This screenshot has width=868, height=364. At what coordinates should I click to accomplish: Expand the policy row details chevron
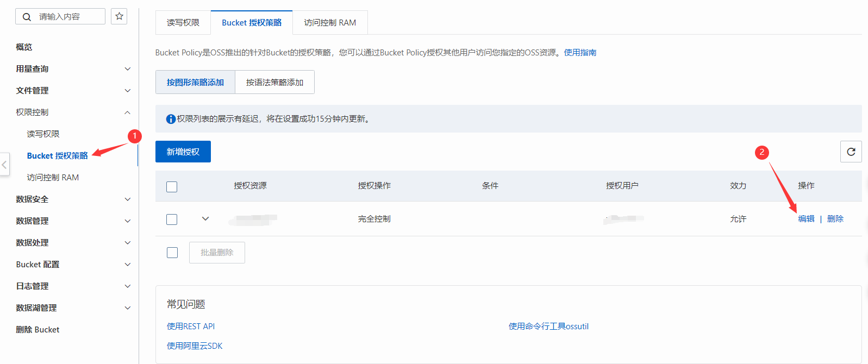(x=205, y=219)
